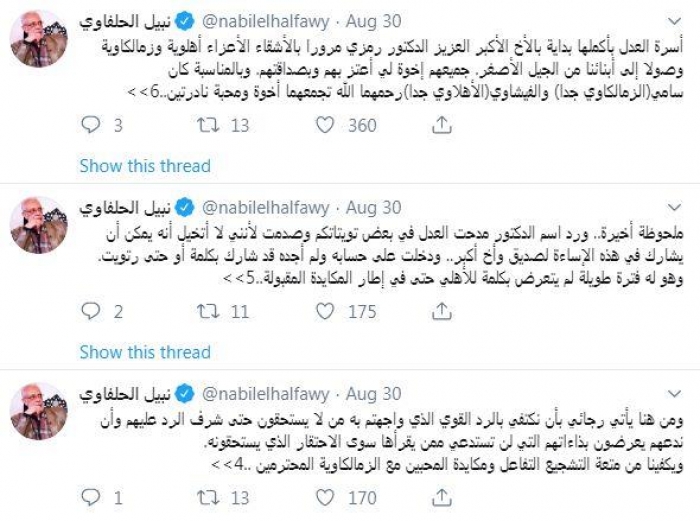Image resolution: width=700 pixels, height=521 pixels.
Task: Open the first tweet's Aug 30 timestamp
Action: 373,17
